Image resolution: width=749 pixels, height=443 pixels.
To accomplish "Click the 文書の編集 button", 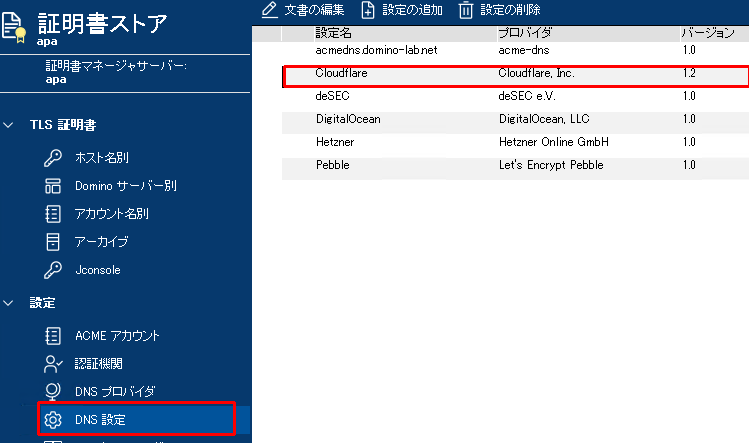I will [303, 10].
